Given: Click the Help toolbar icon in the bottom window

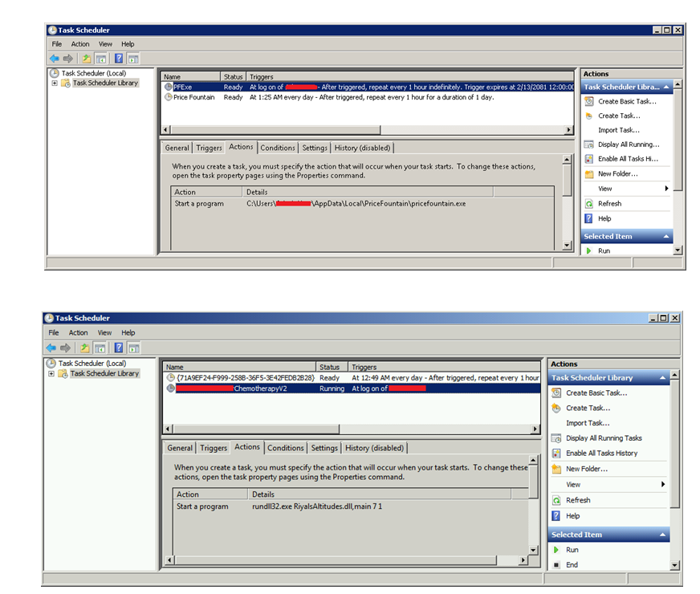Looking at the screenshot, I should pos(118,348).
